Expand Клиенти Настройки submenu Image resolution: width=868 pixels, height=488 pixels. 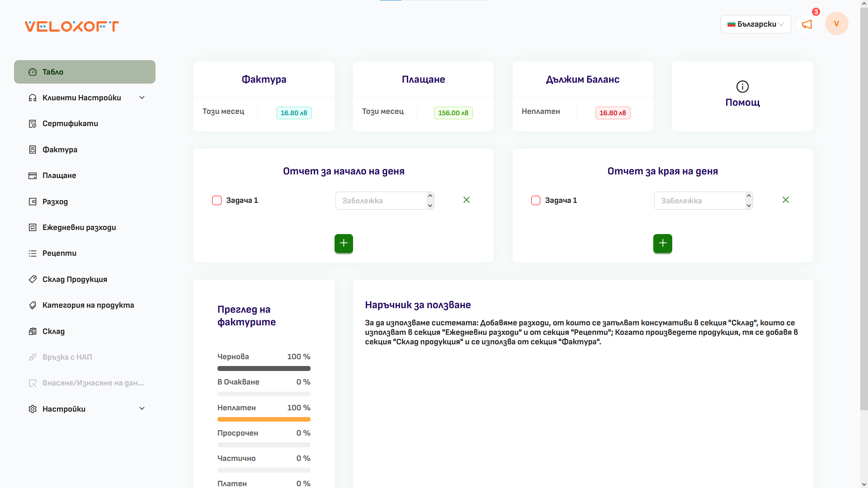tap(142, 98)
